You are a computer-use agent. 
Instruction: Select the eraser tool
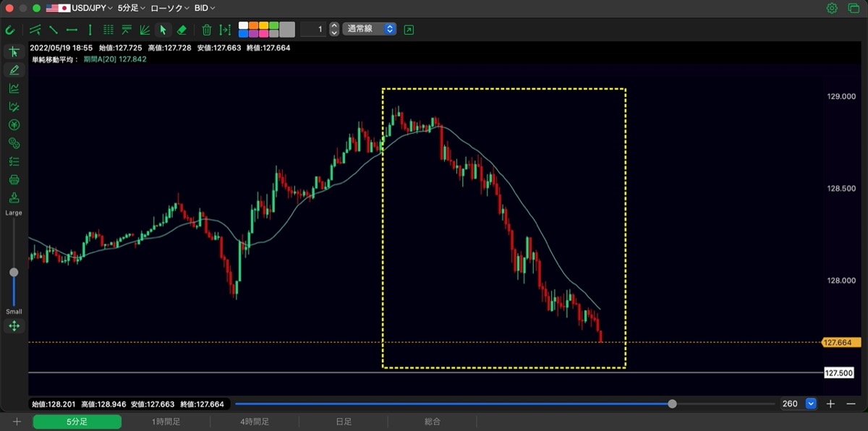[182, 30]
